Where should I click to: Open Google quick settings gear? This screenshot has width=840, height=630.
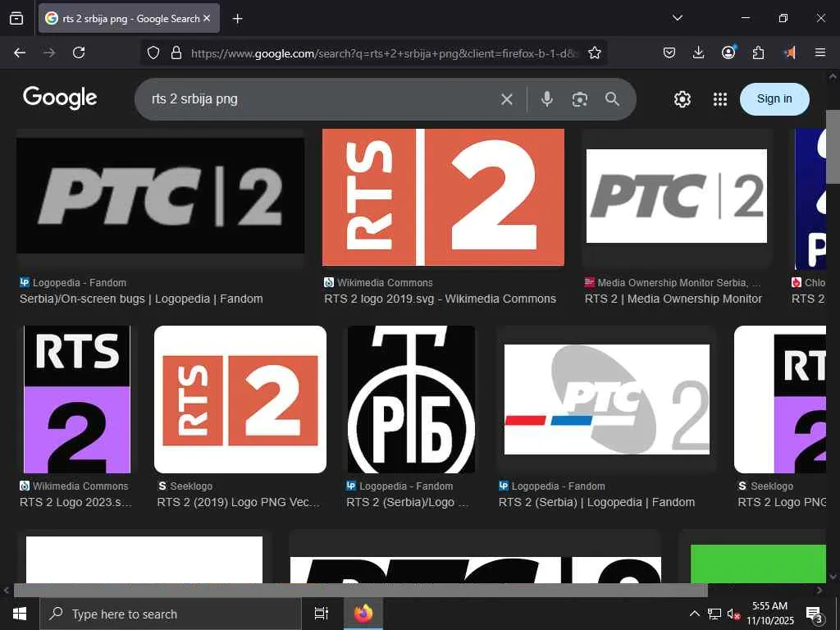pos(682,99)
